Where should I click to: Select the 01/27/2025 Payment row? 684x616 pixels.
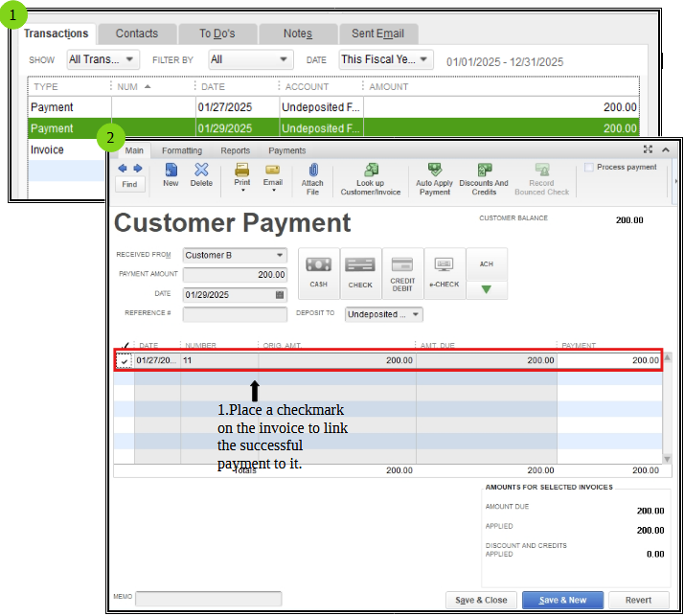tap(333, 107)
